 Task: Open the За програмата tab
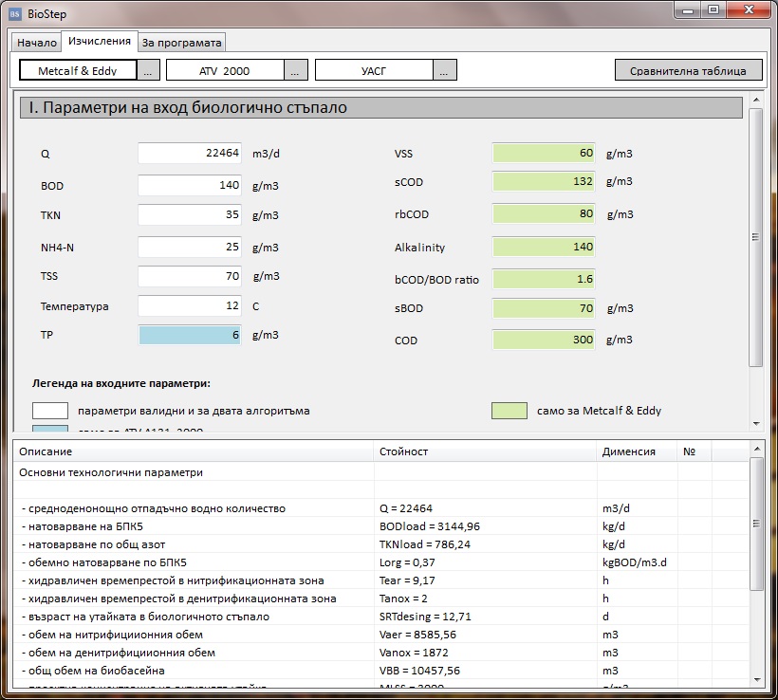[181, 43]
